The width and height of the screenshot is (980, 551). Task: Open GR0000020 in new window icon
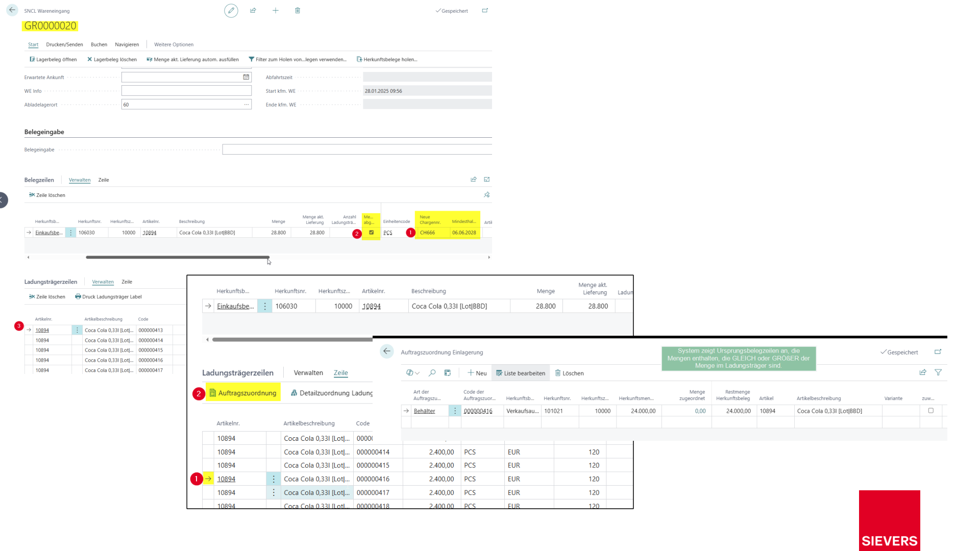(485, 10)
